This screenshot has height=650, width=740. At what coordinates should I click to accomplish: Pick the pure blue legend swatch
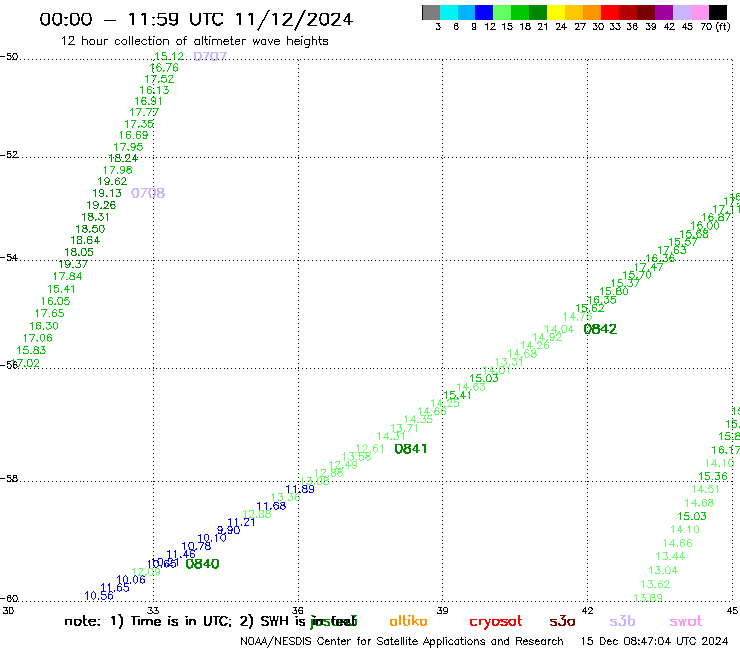point(485,12)
